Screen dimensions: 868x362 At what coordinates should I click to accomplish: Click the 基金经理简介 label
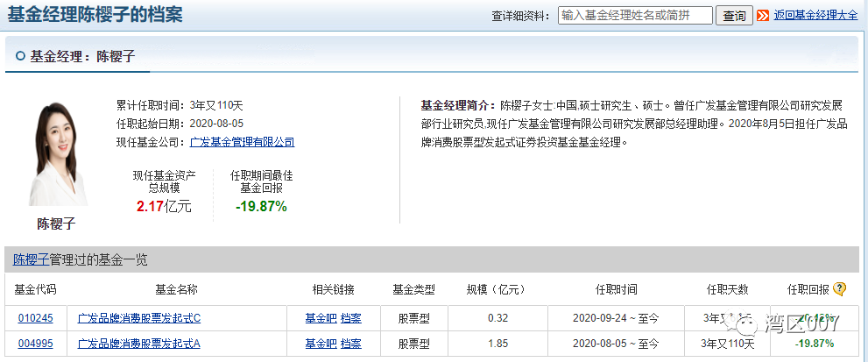457,105
